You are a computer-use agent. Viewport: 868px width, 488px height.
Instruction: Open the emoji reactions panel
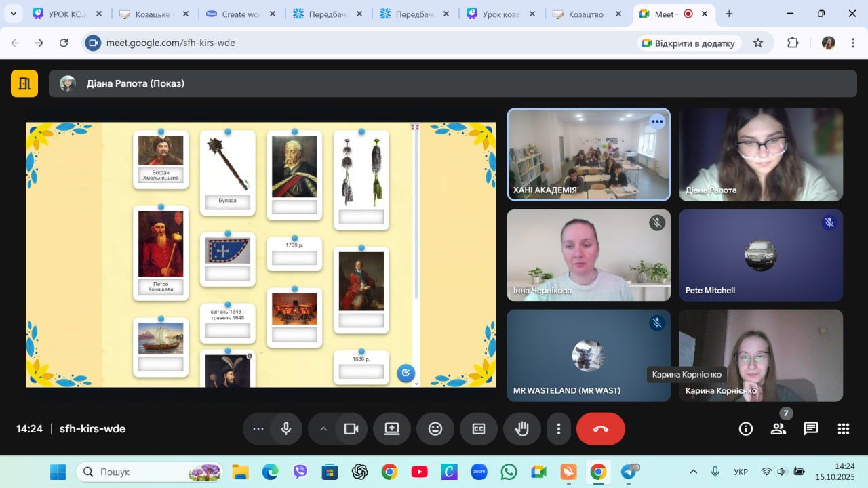click(435, 429)
